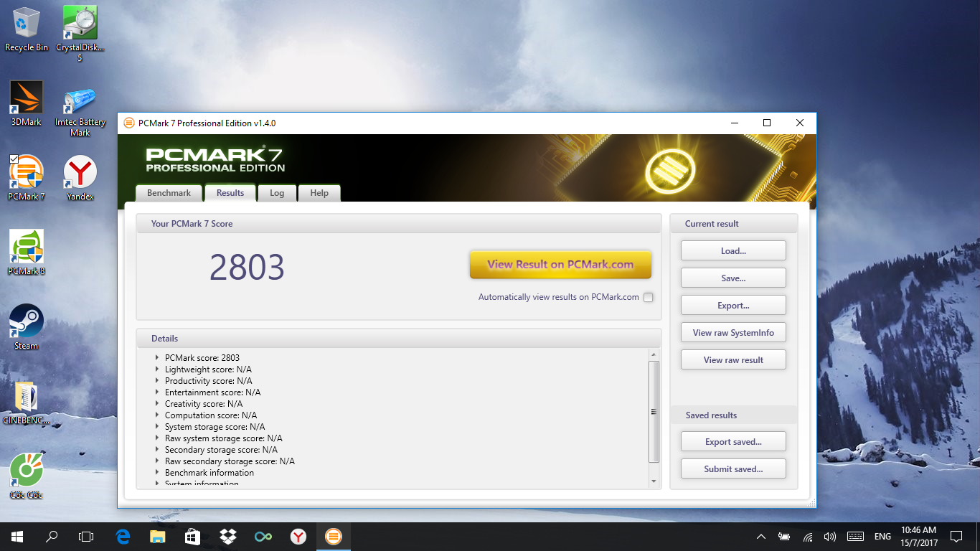Click the Saved results heading
Screen dimensions: 980x551
tap(711, 415)
